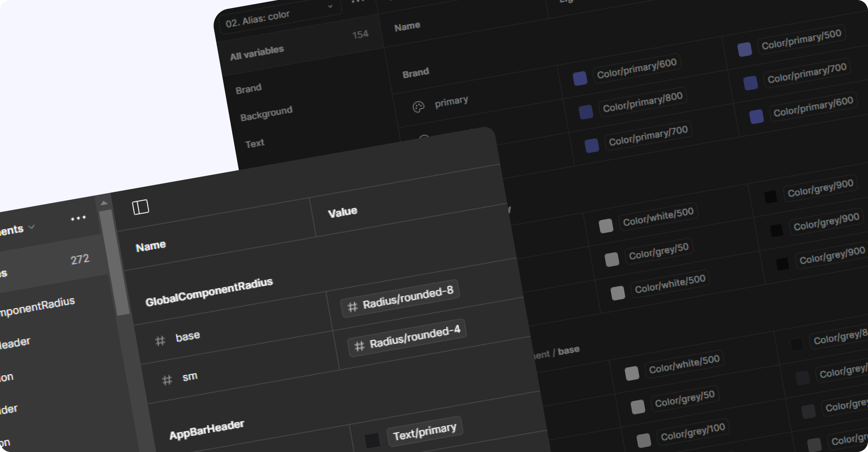The height and width of the screenshot is (452, 868).
Task: Click the Color/primary/500 alias chip
Action: (x=802, y=39)
